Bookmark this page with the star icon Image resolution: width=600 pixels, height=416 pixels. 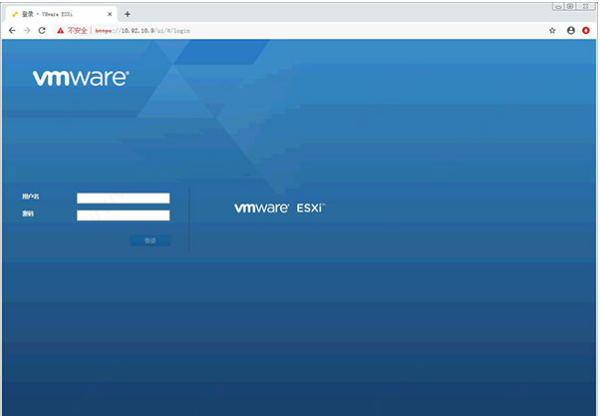[x=552, y=31]
